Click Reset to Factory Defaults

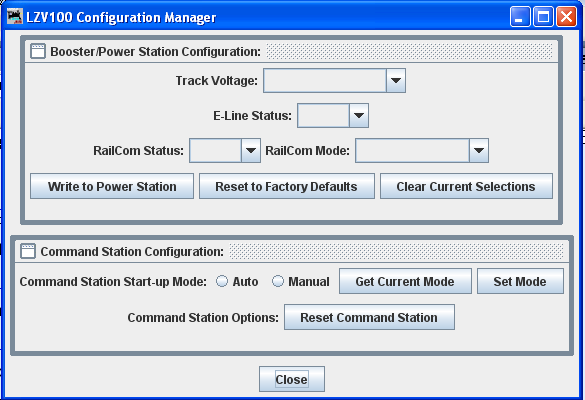pyautogui.click(x=287, y=186)
